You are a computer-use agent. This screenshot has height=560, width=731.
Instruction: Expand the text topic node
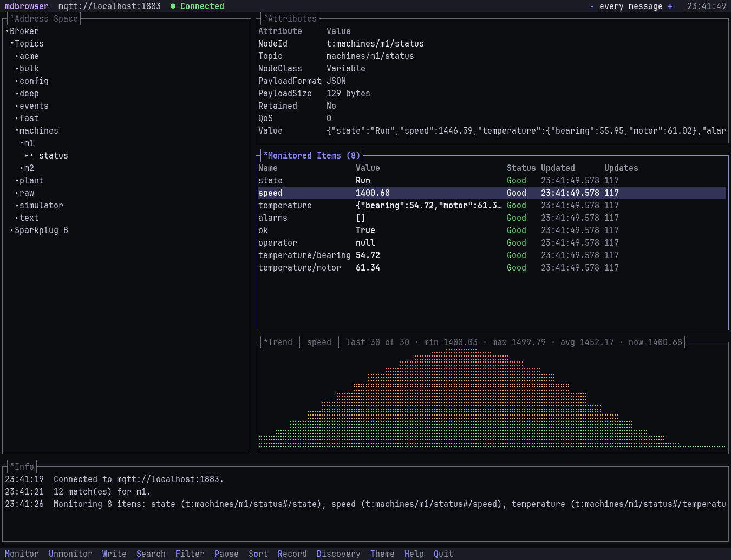pos(17,218)
